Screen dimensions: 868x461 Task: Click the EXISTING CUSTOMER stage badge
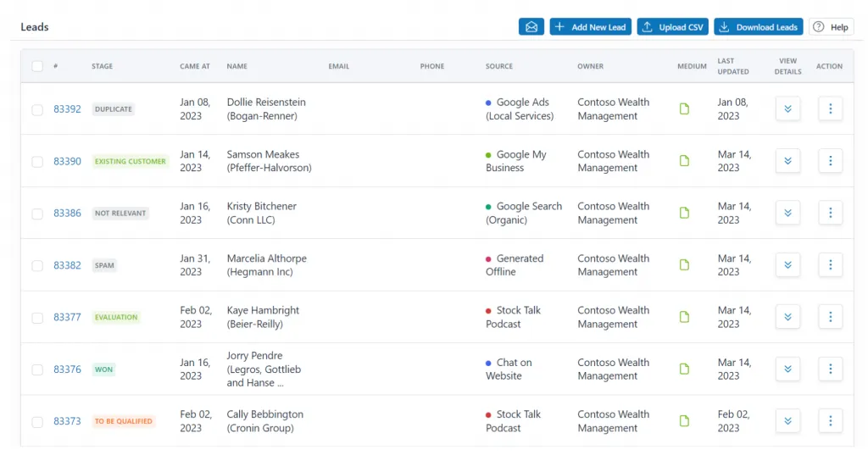130,161
